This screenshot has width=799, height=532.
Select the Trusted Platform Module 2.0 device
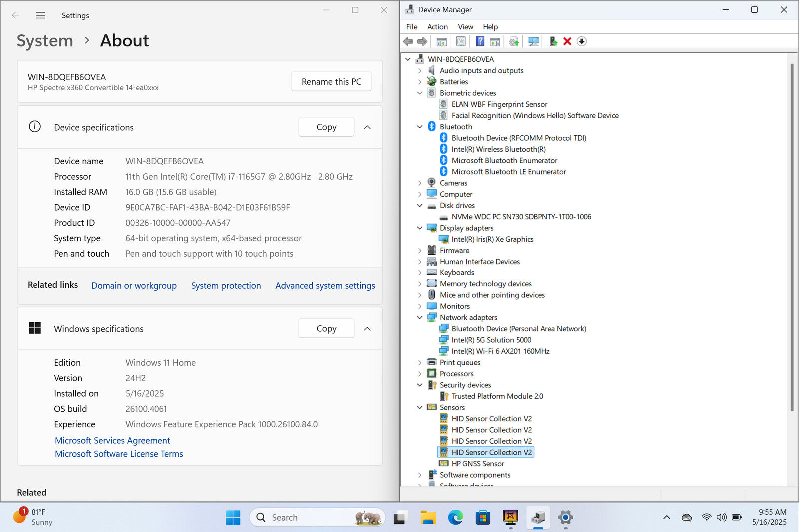coord(497,396)
